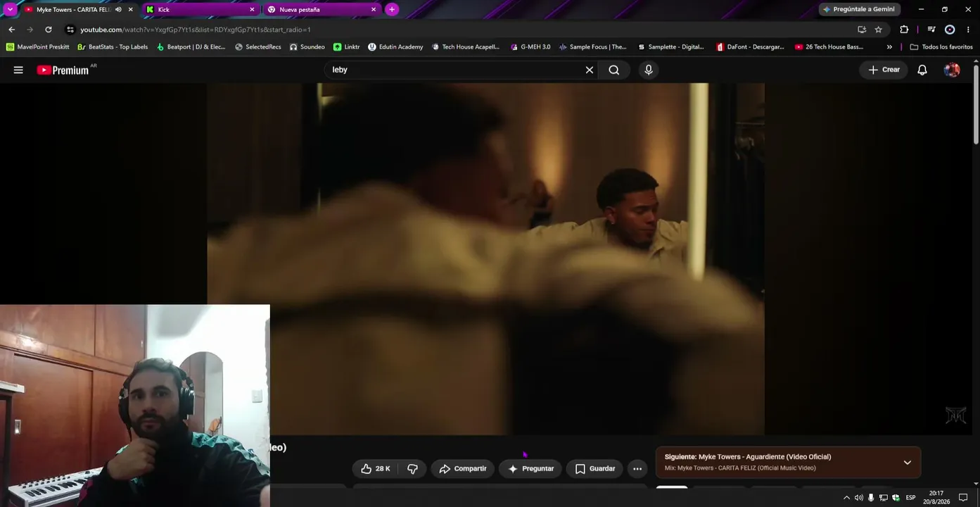Go to YouTube Premium home logo
This screenshot has width=980, height=507.
63,70
